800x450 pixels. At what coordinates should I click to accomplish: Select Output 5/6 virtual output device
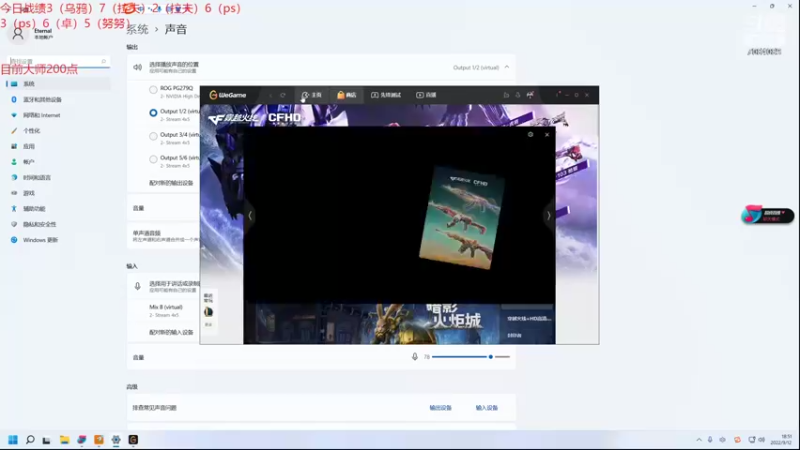[x=153, y=160]
